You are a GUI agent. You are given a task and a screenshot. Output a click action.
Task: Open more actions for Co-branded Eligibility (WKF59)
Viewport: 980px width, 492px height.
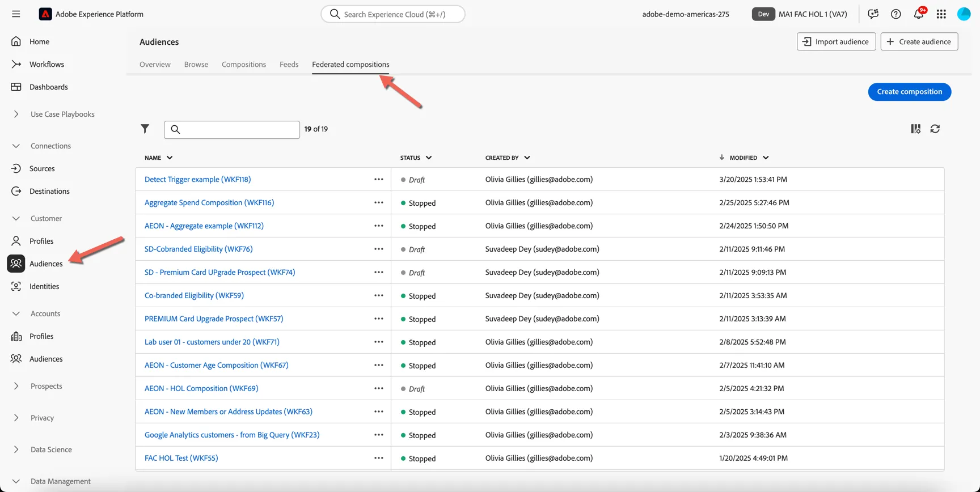click(379, 295)
